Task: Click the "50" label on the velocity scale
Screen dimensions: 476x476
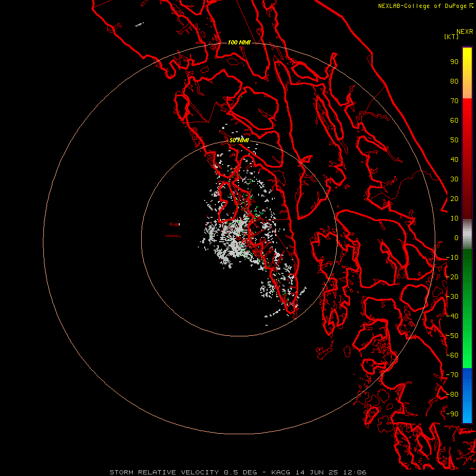Action: [454, 140]
